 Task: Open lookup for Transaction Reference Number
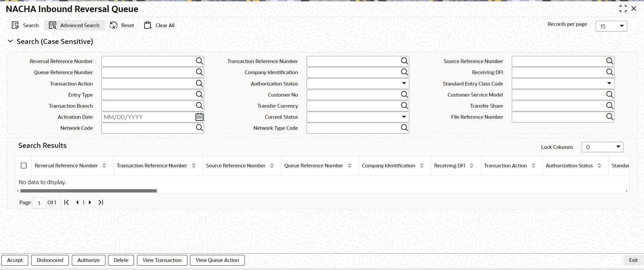tap(405, 61)
